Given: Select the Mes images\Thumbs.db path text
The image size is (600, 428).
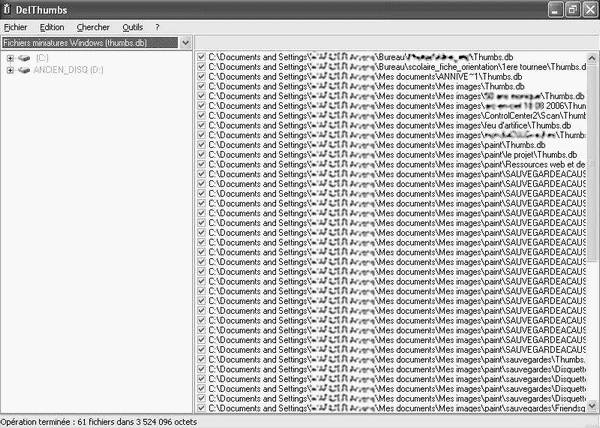Looking at the screenshot, I should tap(367, 86).
